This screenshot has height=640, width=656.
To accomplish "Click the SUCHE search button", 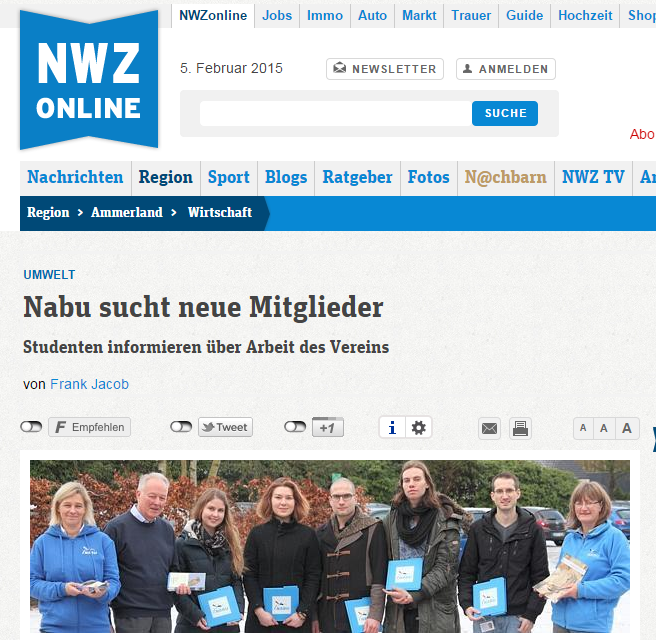I will click(505, 113).
